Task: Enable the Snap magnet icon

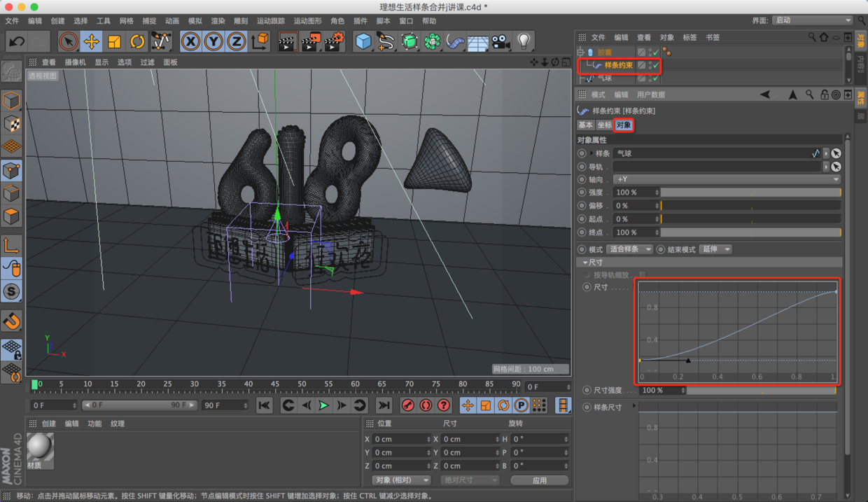Action: (x=11, y=321)
